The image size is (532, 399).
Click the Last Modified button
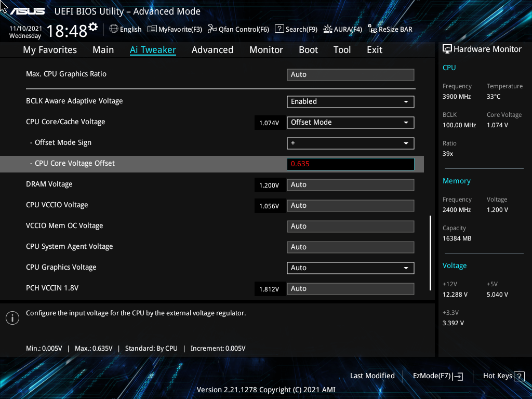(372, 376)
